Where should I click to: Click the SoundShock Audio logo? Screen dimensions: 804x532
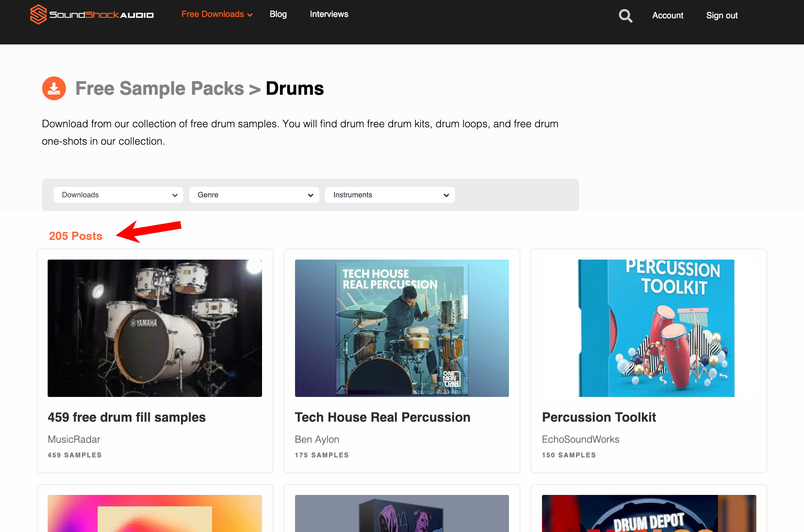[92, 15]
